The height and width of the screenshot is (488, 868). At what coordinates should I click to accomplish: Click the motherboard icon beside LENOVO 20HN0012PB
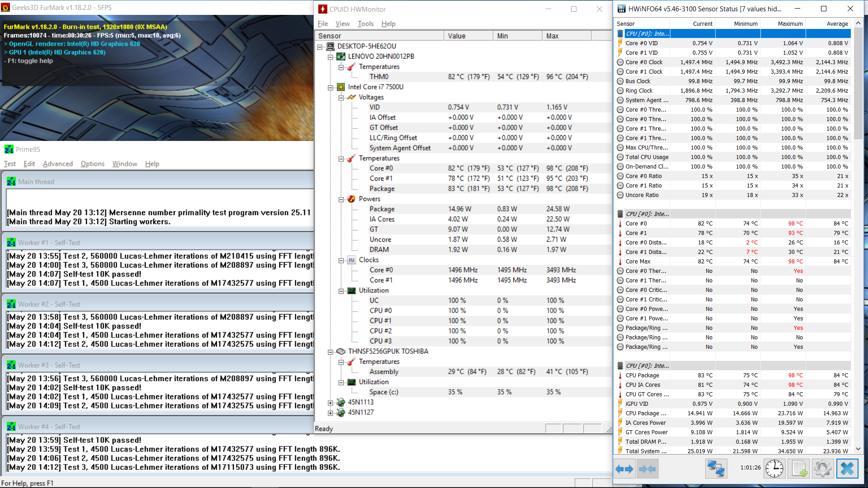341,56
